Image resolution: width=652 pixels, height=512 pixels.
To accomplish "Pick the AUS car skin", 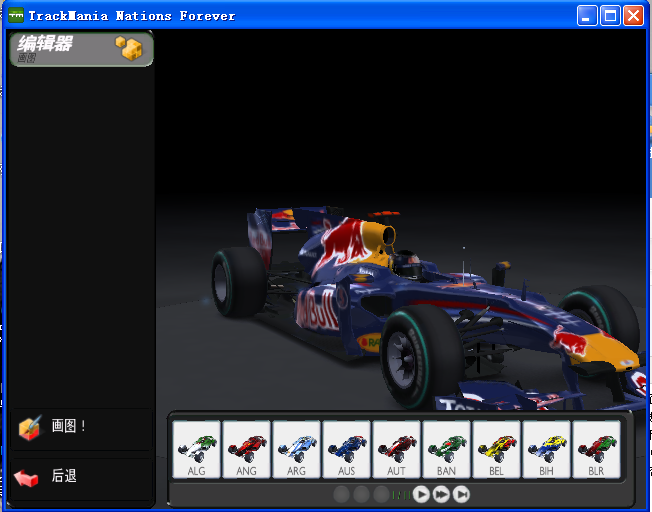I will pyautogui.click(x=346, y=449).
